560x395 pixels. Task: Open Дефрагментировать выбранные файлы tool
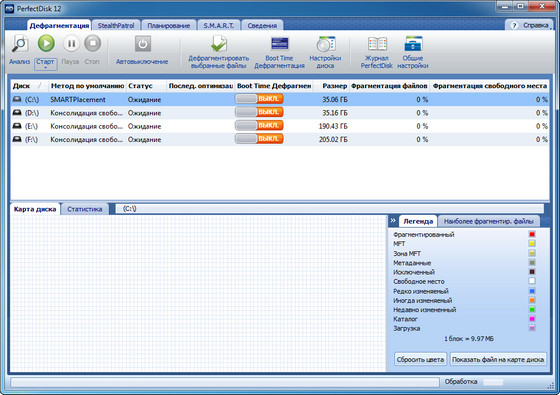point(219,44)
